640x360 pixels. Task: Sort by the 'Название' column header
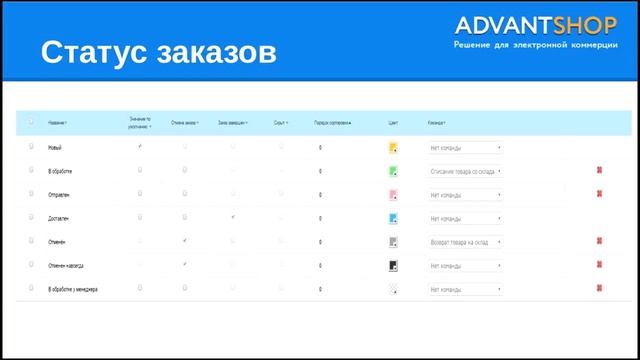tap(57, 123)
